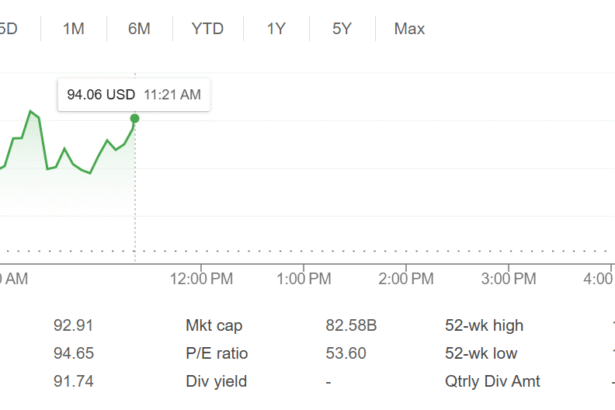
Task: Open the YTD chart view
Action: coord(207,29)
